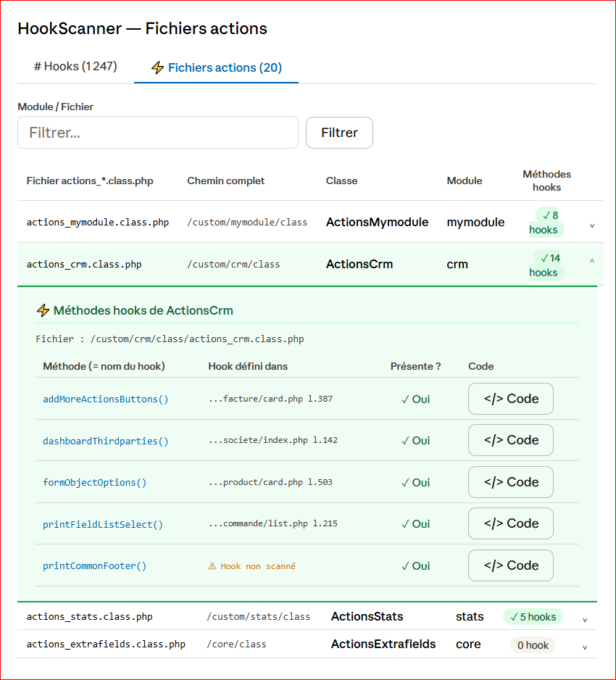Image resolution: width=616 pixels, height=680 pixels.
Task: Follow the dashboardThirdparties() method link
Action: 106,441
